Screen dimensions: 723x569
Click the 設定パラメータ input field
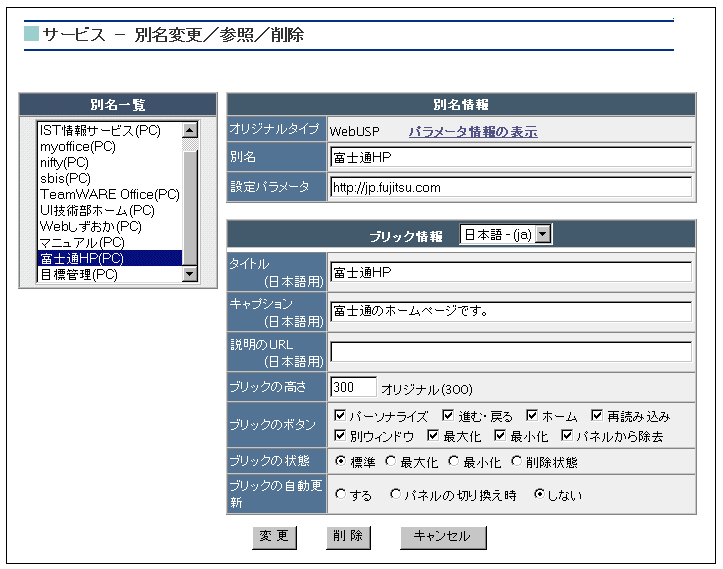(510, 187)
